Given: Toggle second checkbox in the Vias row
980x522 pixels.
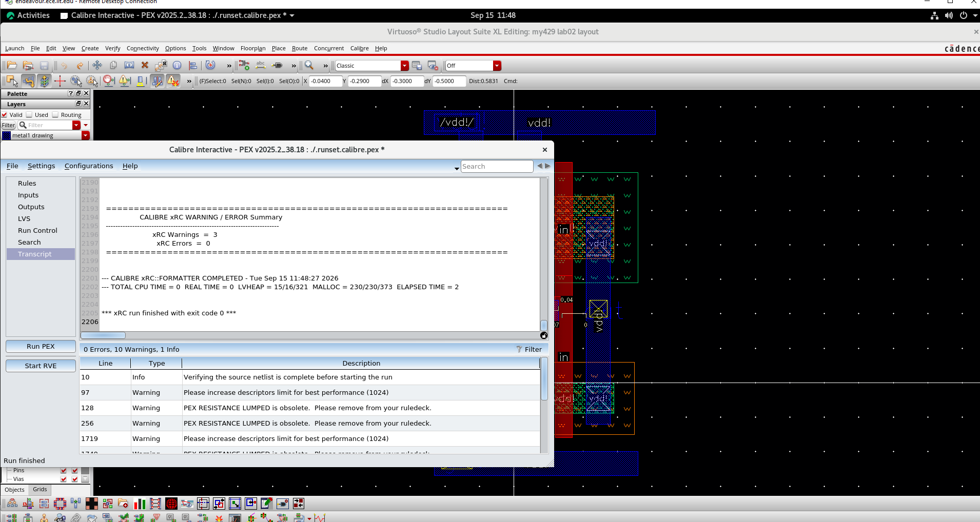Looking at the screenshot, I should [x=75, y=479].
